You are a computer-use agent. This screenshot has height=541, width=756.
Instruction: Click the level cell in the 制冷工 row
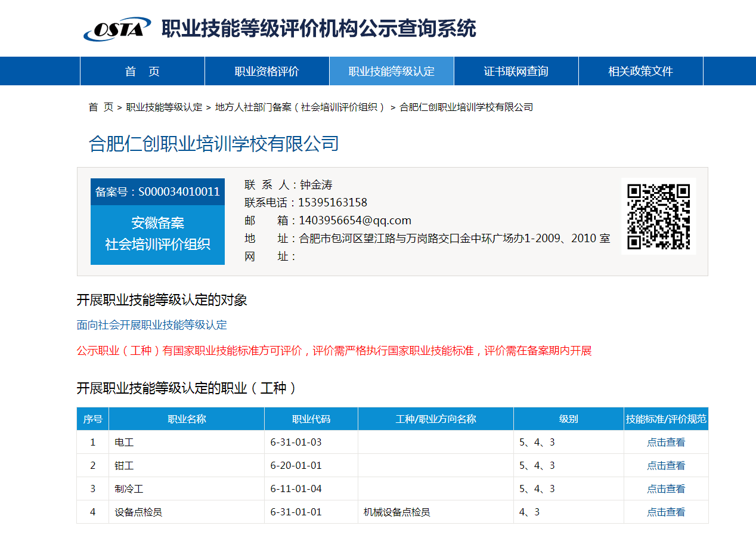[x=569, y=489]
